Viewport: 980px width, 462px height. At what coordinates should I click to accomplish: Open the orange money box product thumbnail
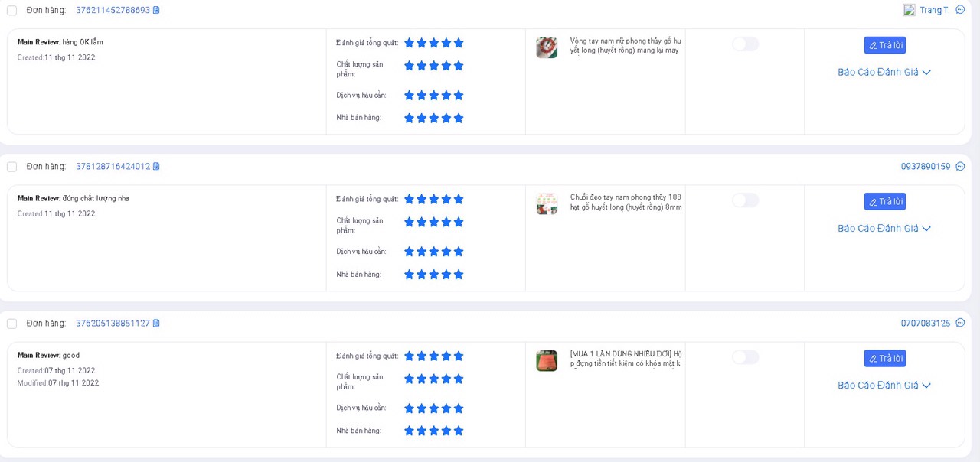547,361
